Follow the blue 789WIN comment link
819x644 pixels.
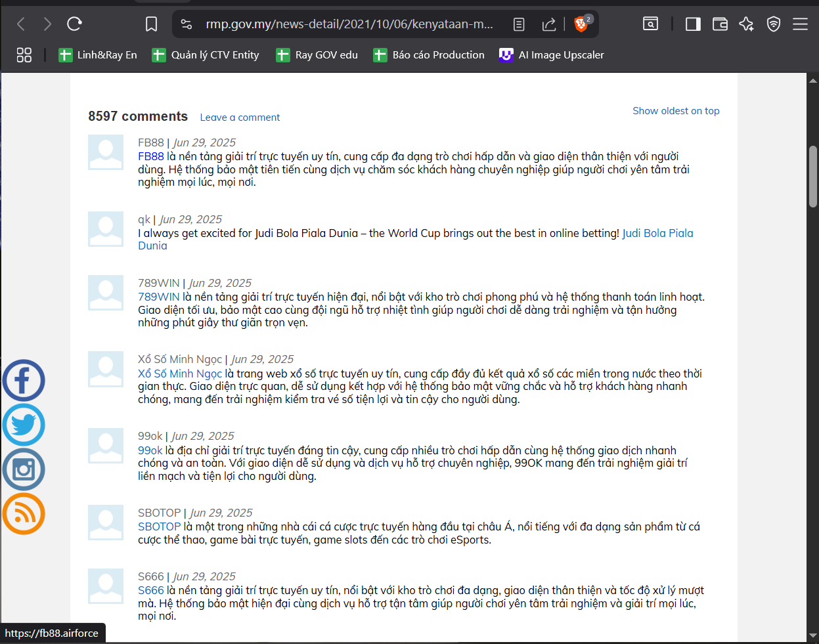coord(159,297)
